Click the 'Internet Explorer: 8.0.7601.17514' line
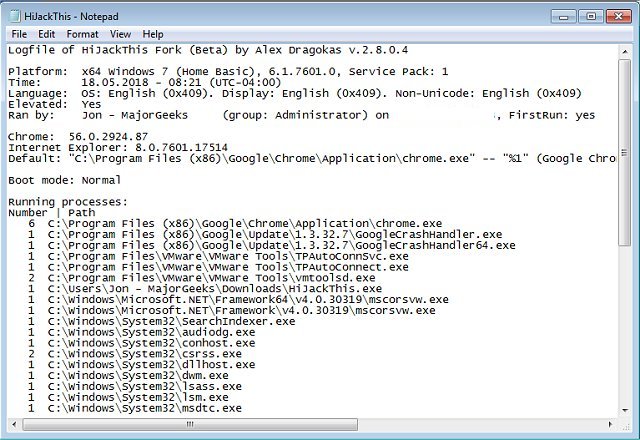640x440 pixels. pyautogui.click(x=118, y=147)
